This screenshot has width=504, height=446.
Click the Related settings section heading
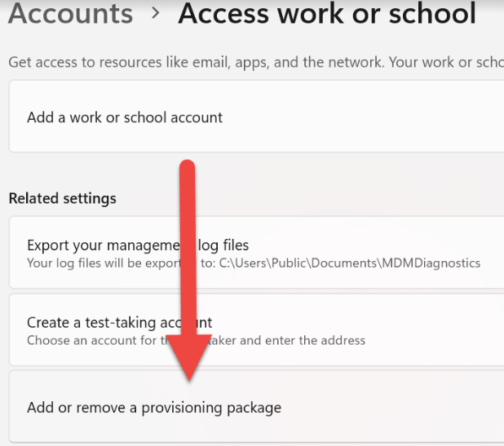tap(62, 198)
